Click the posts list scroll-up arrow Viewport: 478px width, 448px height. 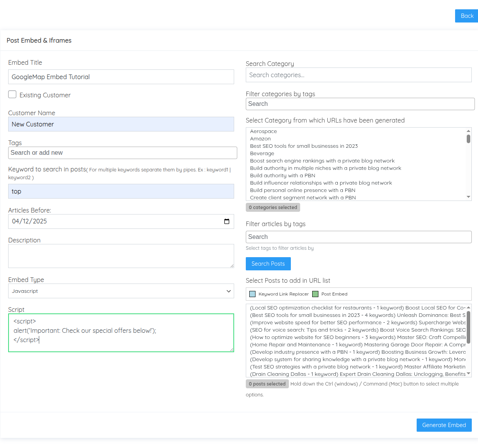tap(468, 307)
